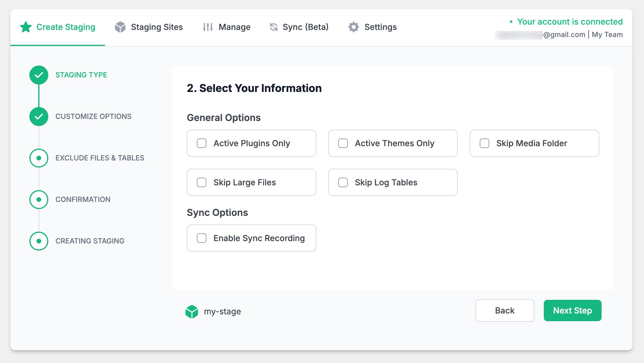Click the Create Staging star icon
The image size is (644, 363).
26,27
